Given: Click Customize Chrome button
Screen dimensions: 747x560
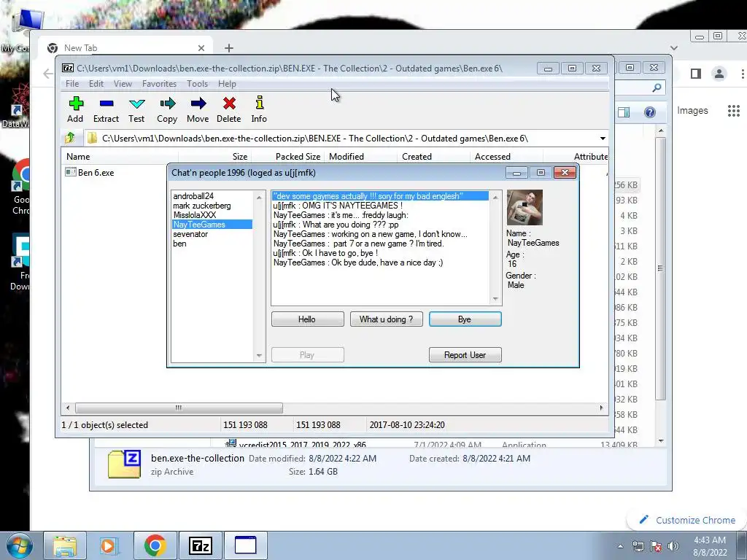Looking at the screenshot, I should (687, 520).
